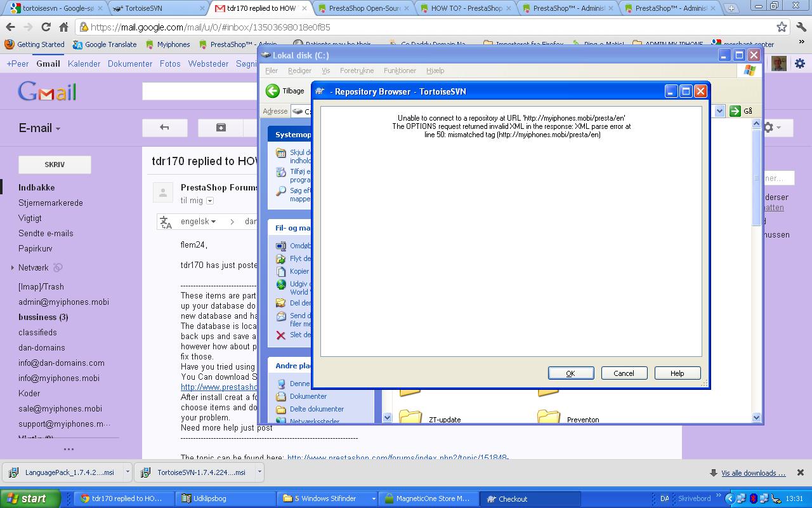Open Funktioner menu in Lokal disk window
Screen dimensions: 812x508
[x=400, y=70]
